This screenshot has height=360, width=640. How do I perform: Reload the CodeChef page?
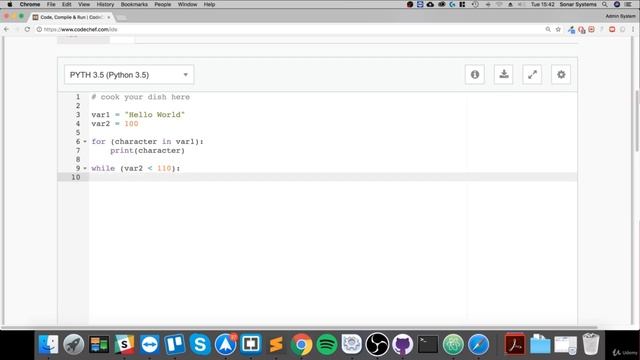point(27,29)
